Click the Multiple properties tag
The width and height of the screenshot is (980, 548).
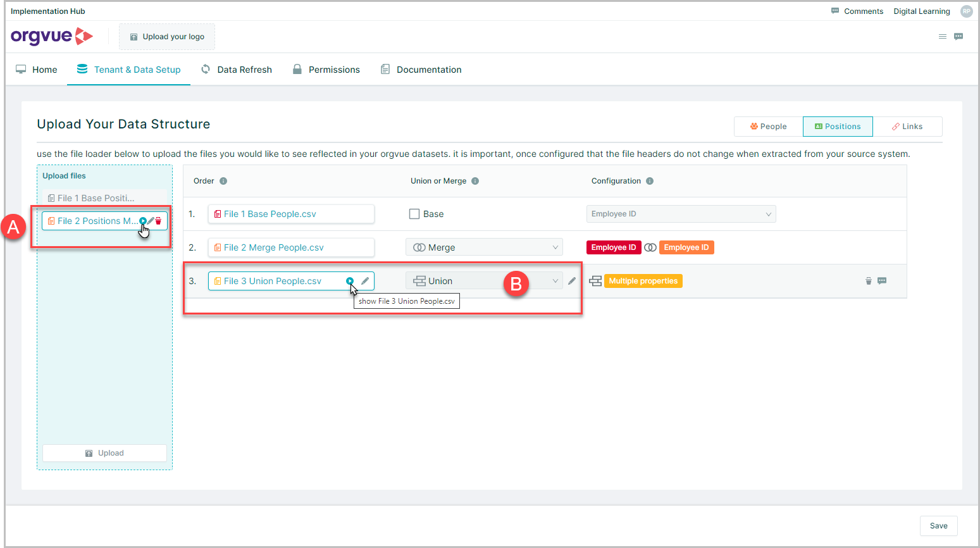[x=643, y=281]
